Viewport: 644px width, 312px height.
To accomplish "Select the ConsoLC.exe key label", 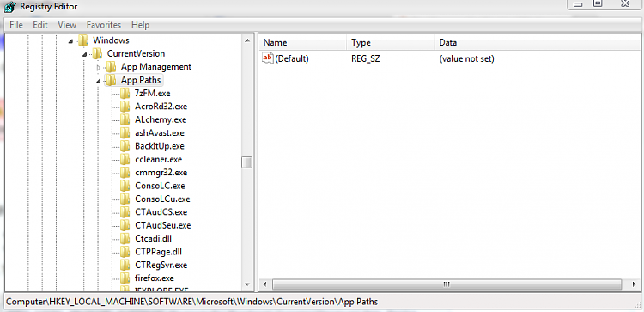I will click(160, 186).
